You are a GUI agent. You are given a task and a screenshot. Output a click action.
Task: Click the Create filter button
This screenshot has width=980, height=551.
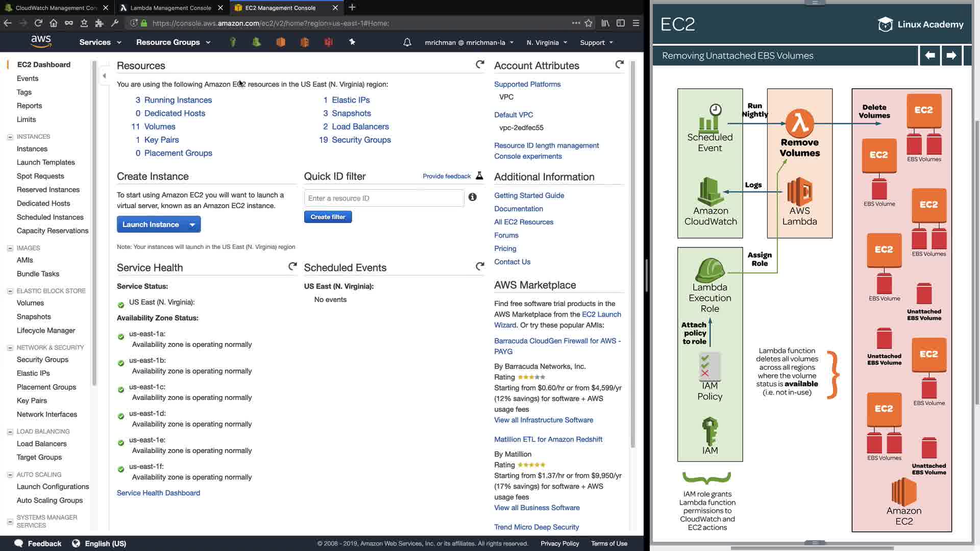pos(328,217)
